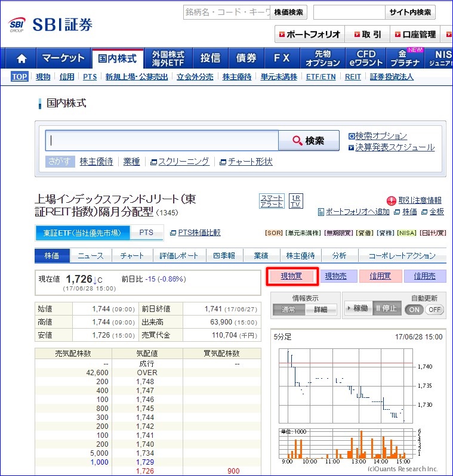Viewport: 453px width, 476px height.
Task: Click the 信用買 button
Action: coord(380,276)
